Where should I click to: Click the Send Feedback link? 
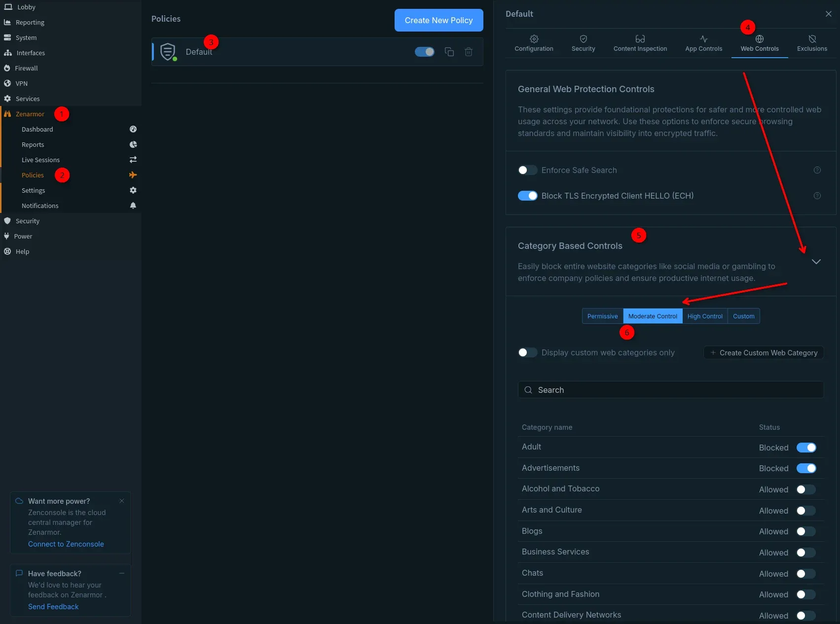[x=53, y=607]
